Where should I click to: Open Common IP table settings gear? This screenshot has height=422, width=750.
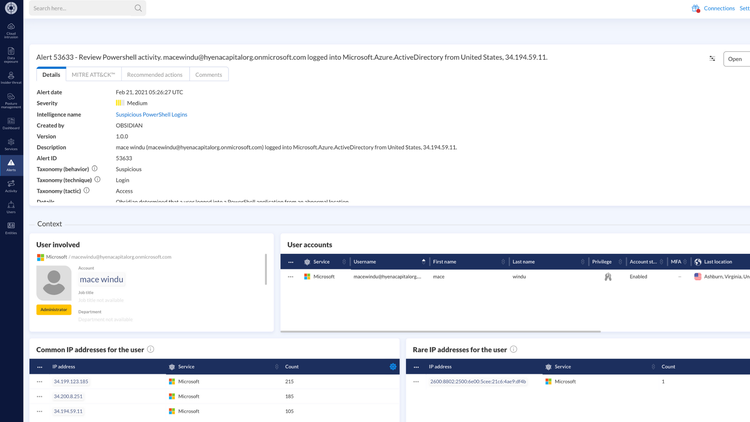click(393, 366)
